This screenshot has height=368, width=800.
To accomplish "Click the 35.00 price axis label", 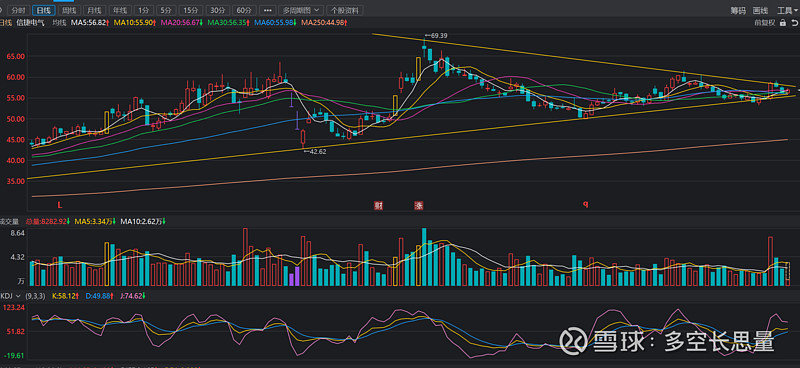I will tap(15, 181).
